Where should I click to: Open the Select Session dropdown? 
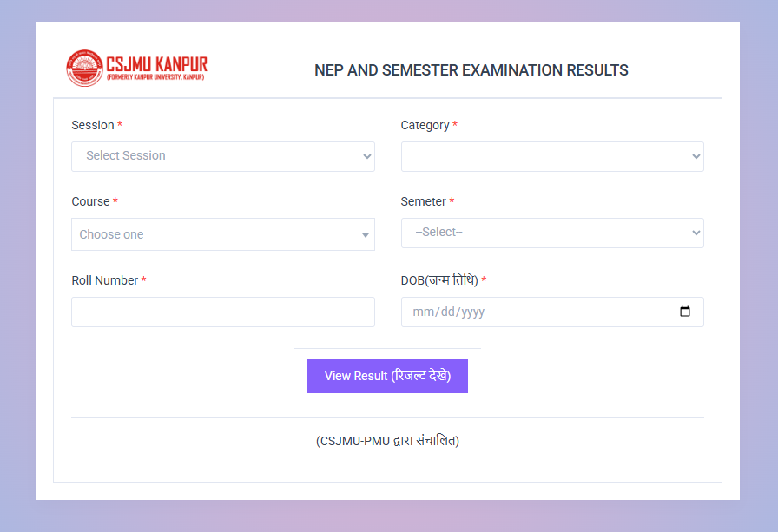223,156
